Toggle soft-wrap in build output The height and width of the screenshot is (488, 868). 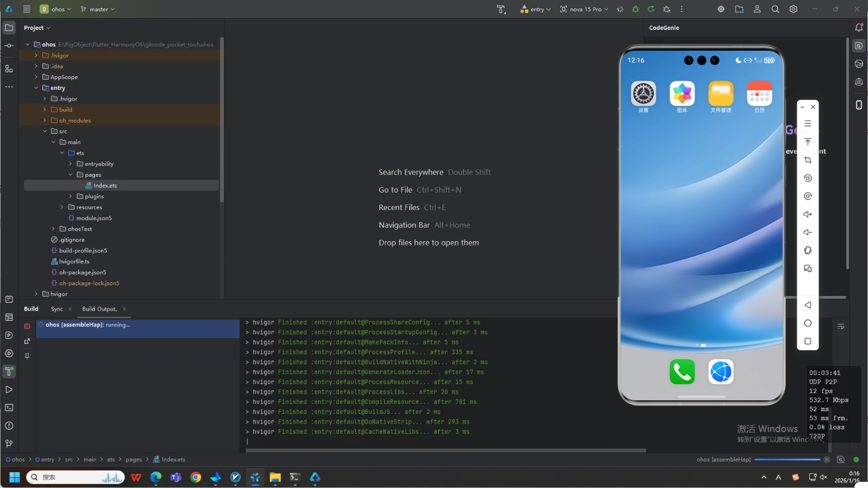[x=841, y=326]
